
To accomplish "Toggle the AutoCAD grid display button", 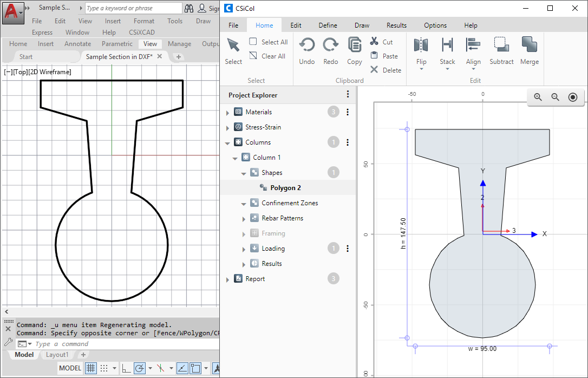I will (x=91, y=368).
